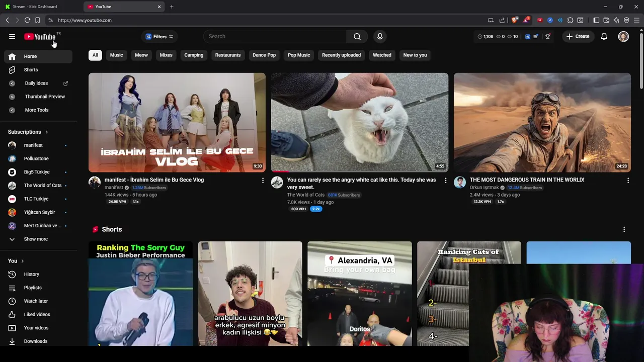Open More Tools in sidebar
Viewport: 644px width, 362px height.
[x=38, y=110]
